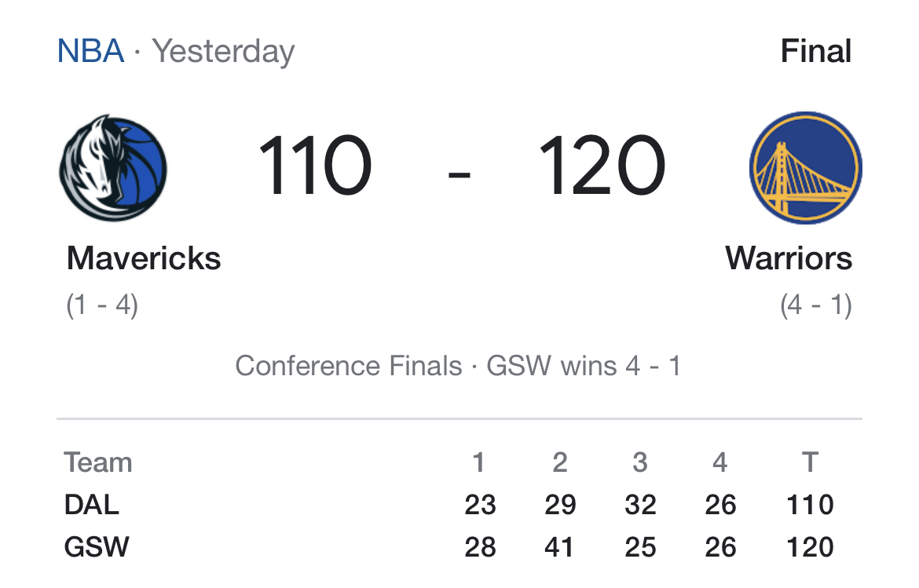Select the Warriors team name
Image resolution: width=919 pixels, height=588 pixels.
[789, 258]
